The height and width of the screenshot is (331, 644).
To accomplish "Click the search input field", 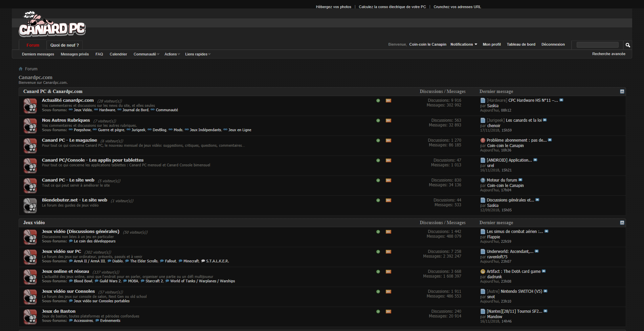I will click(x=597, y=45).
